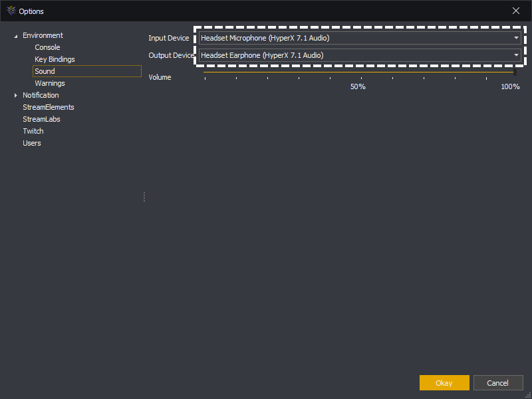The height and width of the screenshot is (399, 532).
Task: Click the Headset Earphone output device field
Action: 360,55
